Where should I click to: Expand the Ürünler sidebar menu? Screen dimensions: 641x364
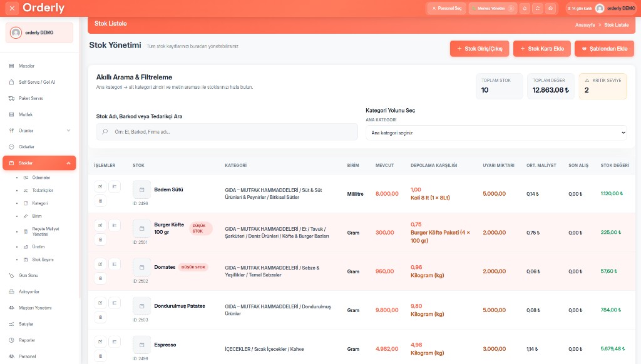pyautogui.click(x=68, y=131)
